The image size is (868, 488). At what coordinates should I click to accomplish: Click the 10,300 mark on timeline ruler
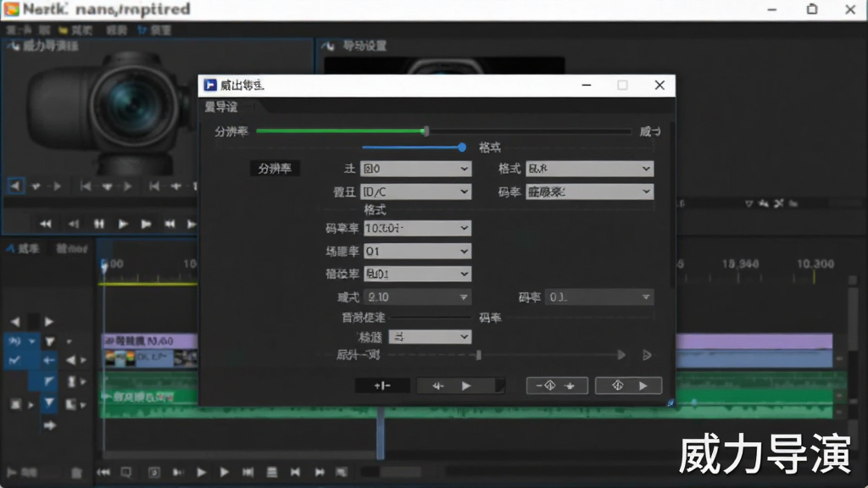click(x=815, y=264)
